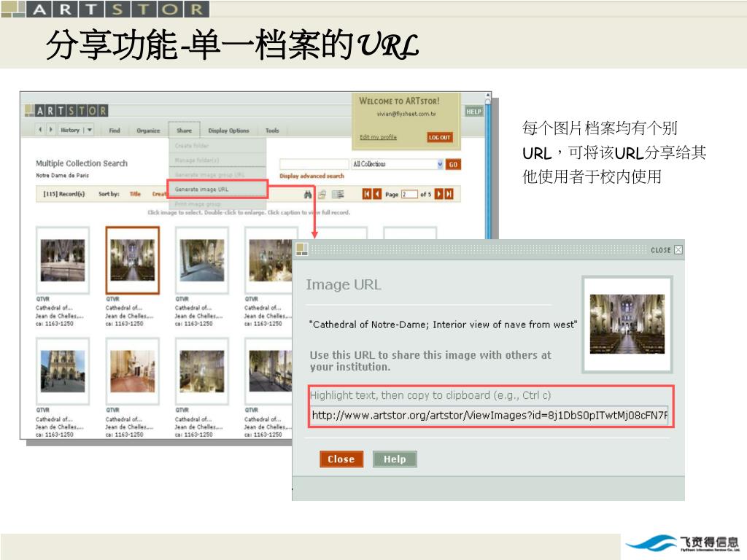Click the "Image URL" dialog heading
Viewport: 747px width, 560px height.
pos(344,285)
